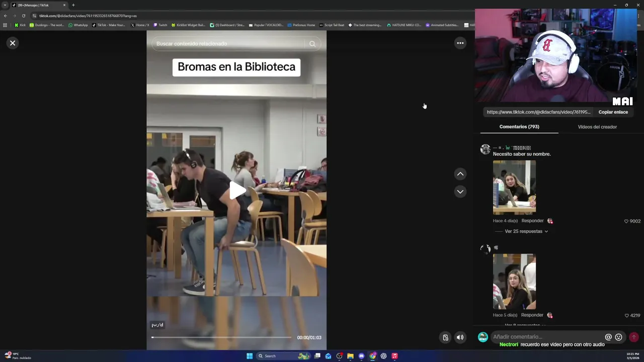Go back in the browser

coord(6,16)
